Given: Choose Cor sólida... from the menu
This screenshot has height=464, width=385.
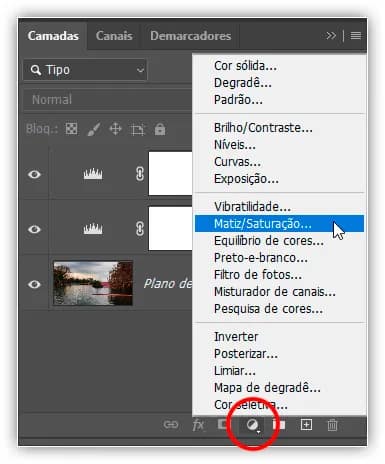Looking at the screenshot, I should (x=279, y=66).
